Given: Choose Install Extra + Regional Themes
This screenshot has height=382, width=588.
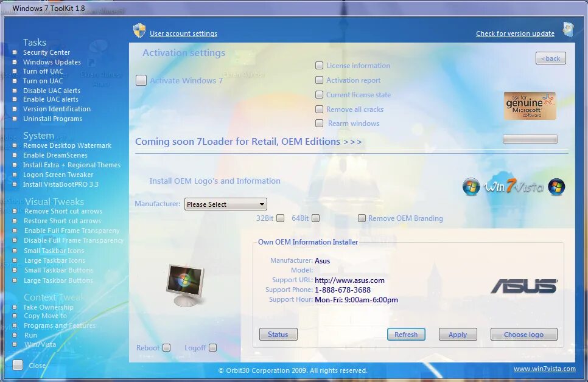Looking at the screenshot, I should pos(72,165).
